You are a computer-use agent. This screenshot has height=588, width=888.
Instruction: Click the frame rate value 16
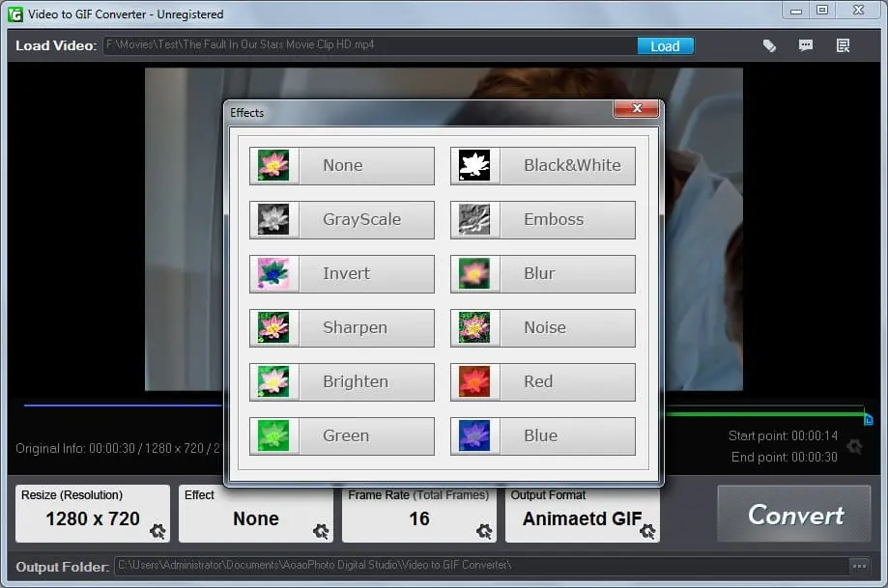[x=419, y=518]
